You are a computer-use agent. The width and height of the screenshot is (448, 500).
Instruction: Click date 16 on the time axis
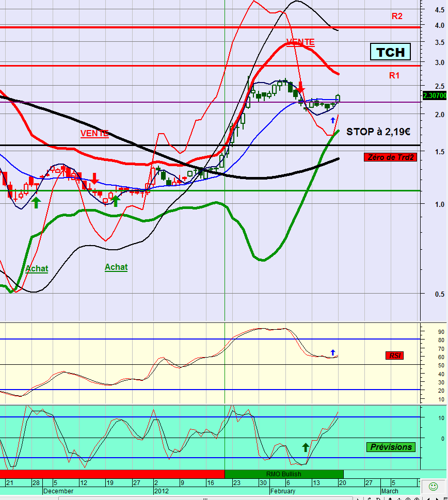coord(211,483)
